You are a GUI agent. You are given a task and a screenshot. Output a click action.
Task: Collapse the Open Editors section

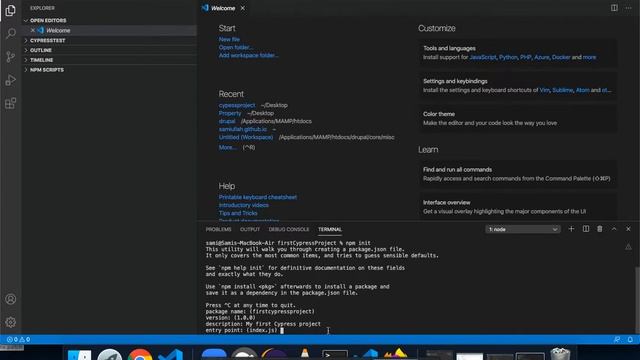109,20
